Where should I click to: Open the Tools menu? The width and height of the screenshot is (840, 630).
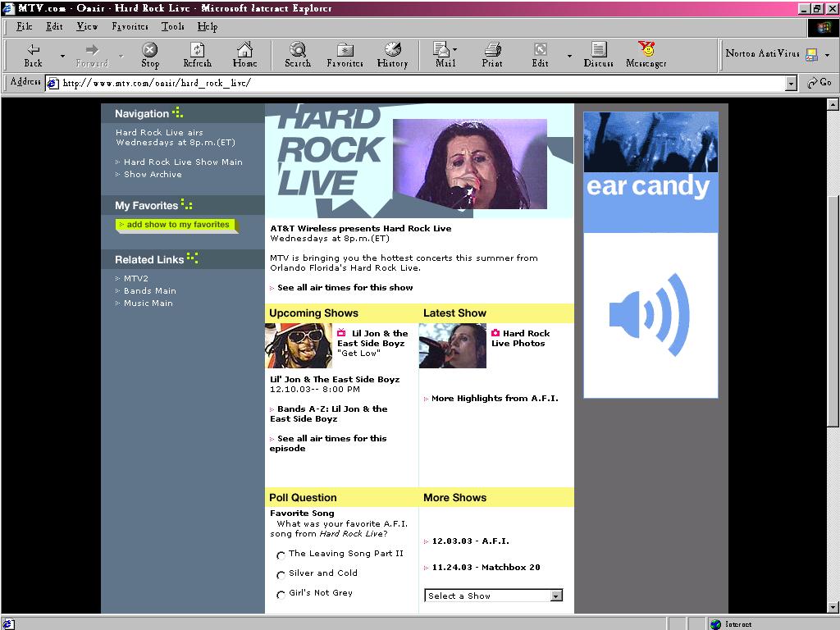[172, 26]
